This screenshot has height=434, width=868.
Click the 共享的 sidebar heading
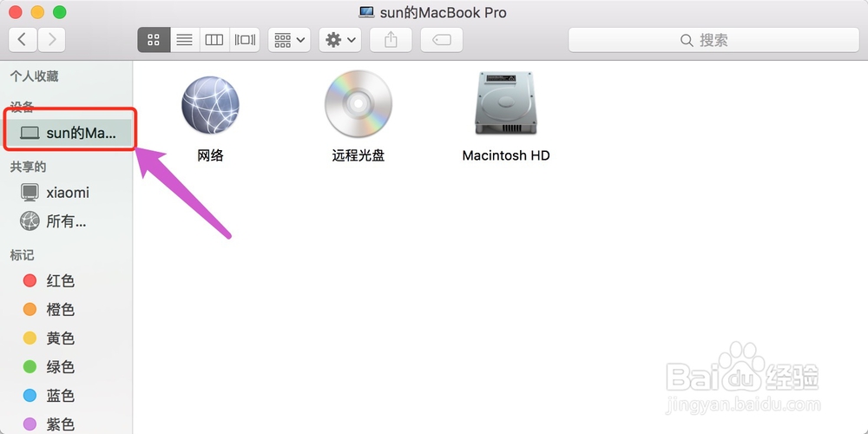point(29,168)
